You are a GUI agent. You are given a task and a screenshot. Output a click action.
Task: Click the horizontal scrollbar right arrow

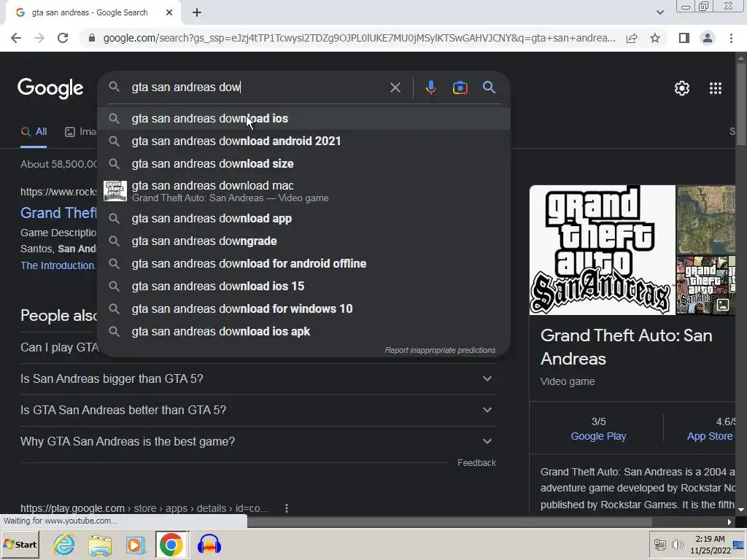click(x=729, y=522)
